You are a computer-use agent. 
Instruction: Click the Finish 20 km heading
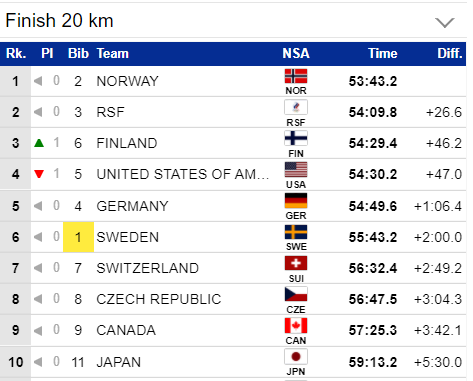(x=59, y=21)
